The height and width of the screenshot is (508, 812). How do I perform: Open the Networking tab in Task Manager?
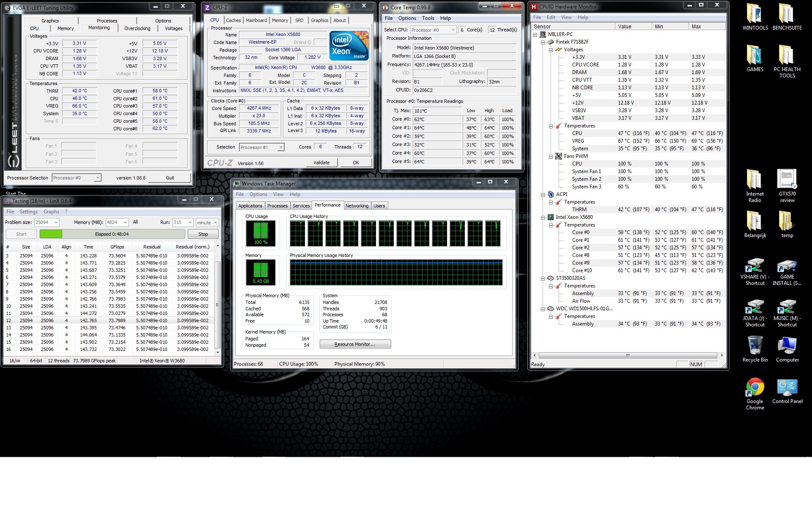click(x=357, y=206)
